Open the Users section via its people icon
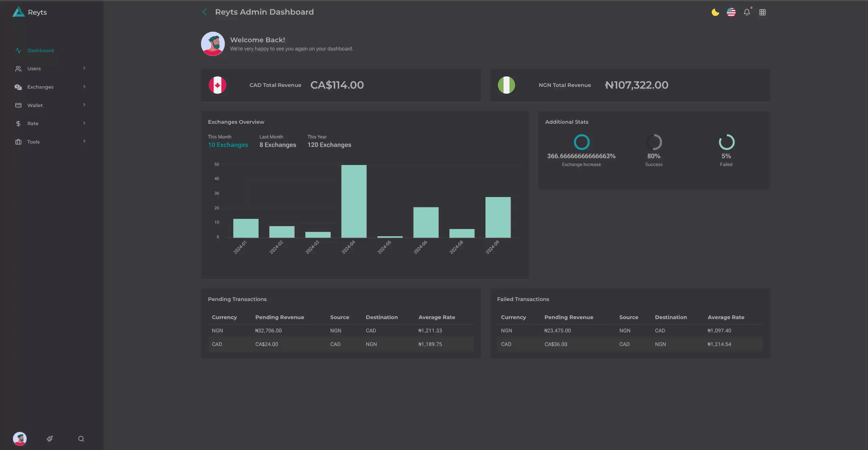Viewport: 868px width, 450px height. (18, 69)
